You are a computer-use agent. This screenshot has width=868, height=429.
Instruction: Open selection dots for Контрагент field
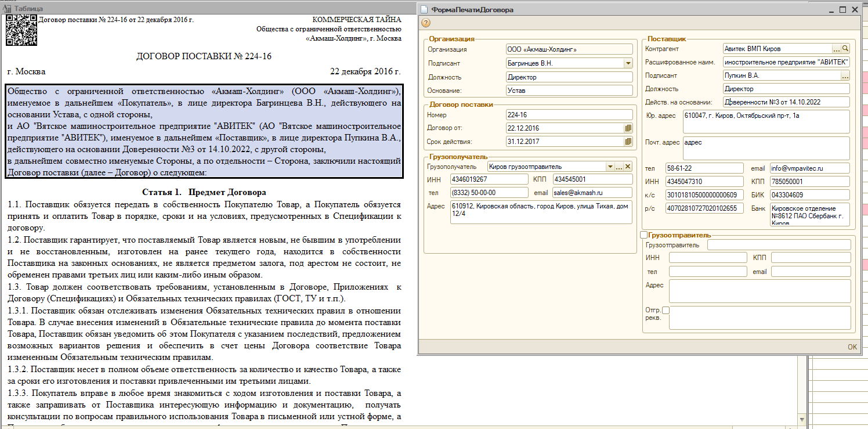[837, 49]
